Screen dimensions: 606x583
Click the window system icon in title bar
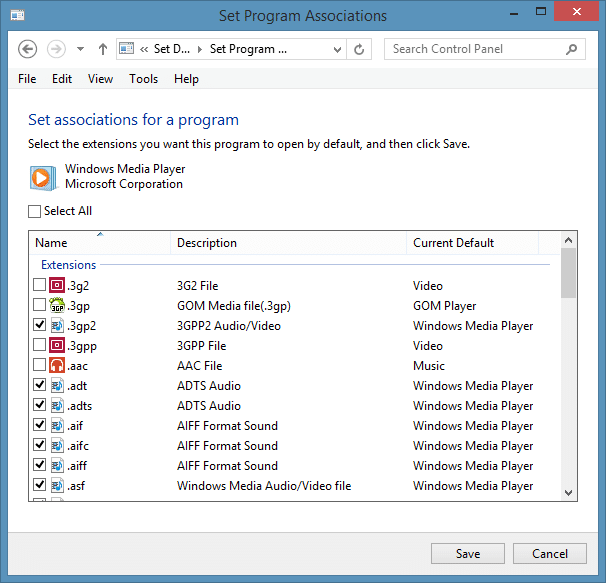[17, 15]
